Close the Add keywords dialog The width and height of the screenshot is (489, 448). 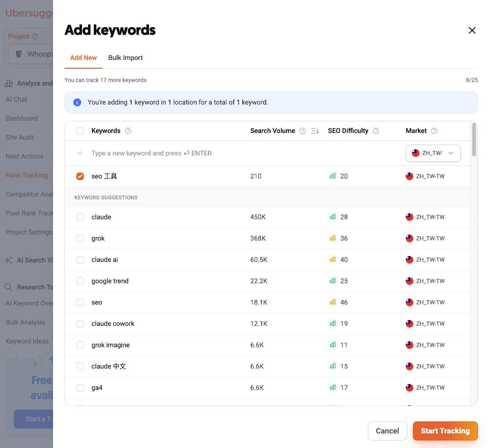[x=472, y=30]
